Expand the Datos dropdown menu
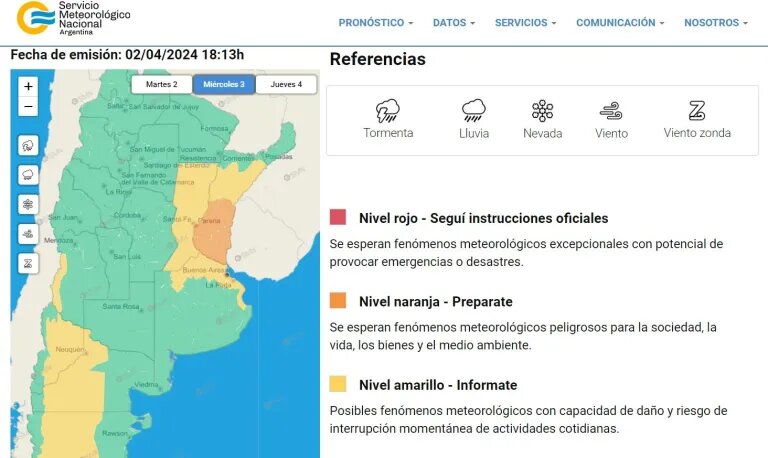This screenshot has width=768, height=458. point(454,23)
